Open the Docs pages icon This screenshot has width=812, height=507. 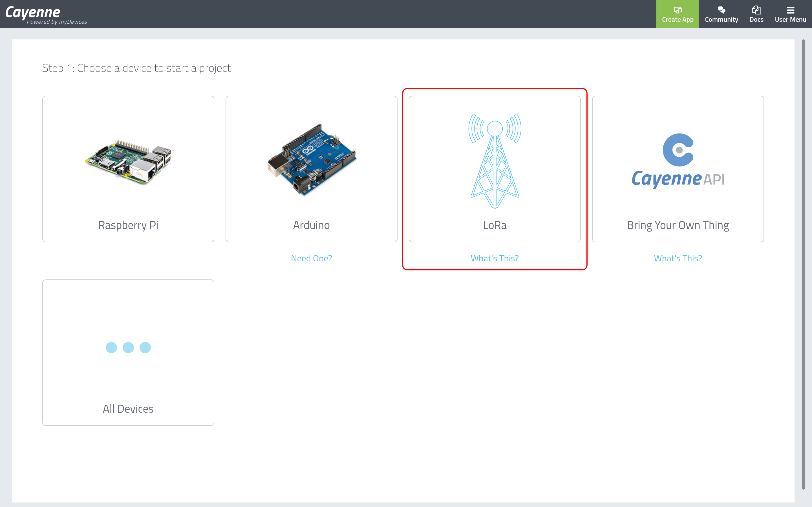(756, 10)
